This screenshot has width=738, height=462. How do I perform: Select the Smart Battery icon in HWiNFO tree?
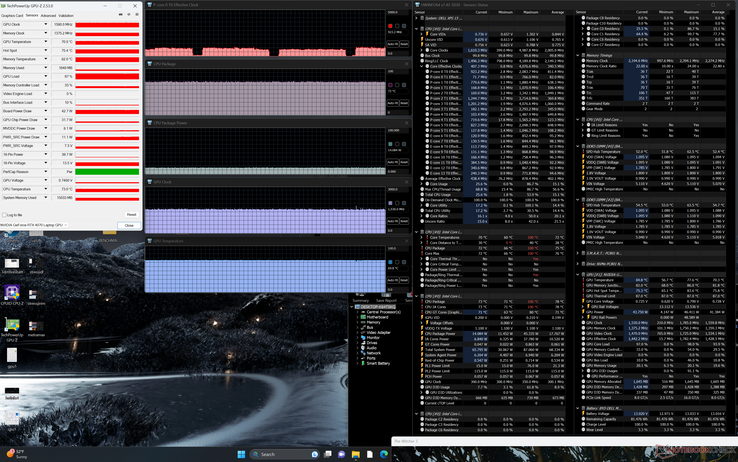tap(363, 363)
